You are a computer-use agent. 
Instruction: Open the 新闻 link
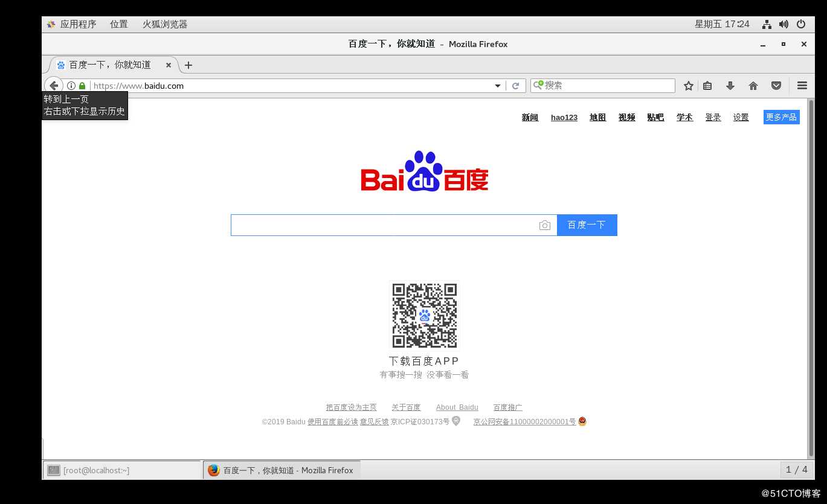point(530,118)
